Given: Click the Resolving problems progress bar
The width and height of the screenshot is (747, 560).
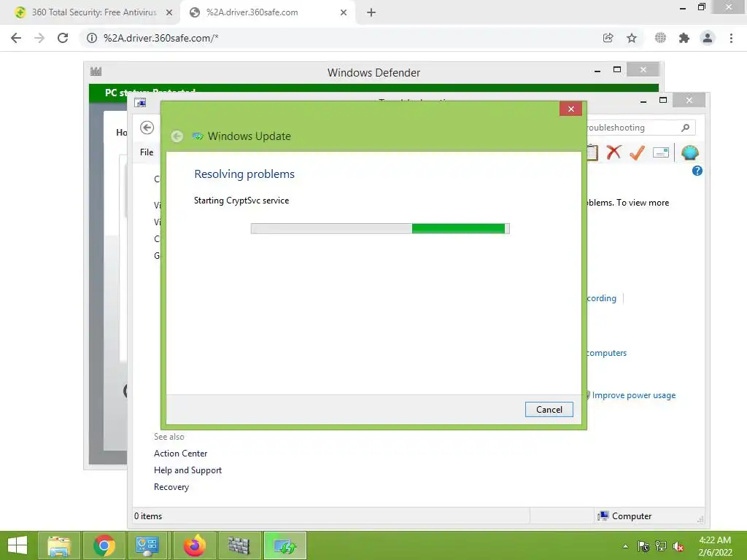Looking at the screenshot, I should coord(380,228).
